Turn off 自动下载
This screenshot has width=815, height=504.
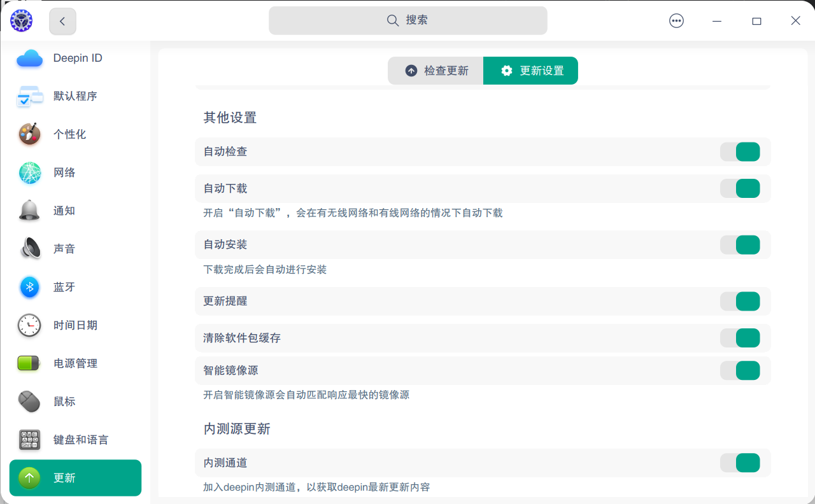(740, 188)
